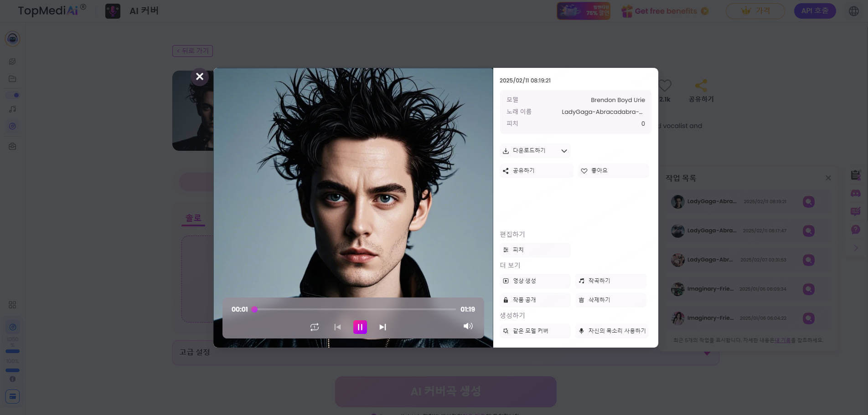This screenshot has width=868, height=415.
Task: Go back to previous track
Action: (x=337, y=327)
